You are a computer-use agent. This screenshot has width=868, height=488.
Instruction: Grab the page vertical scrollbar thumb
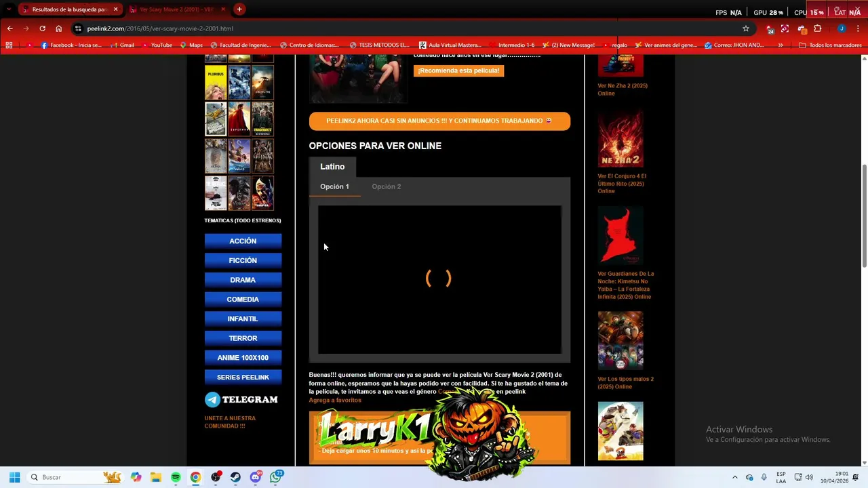point(864,216)
